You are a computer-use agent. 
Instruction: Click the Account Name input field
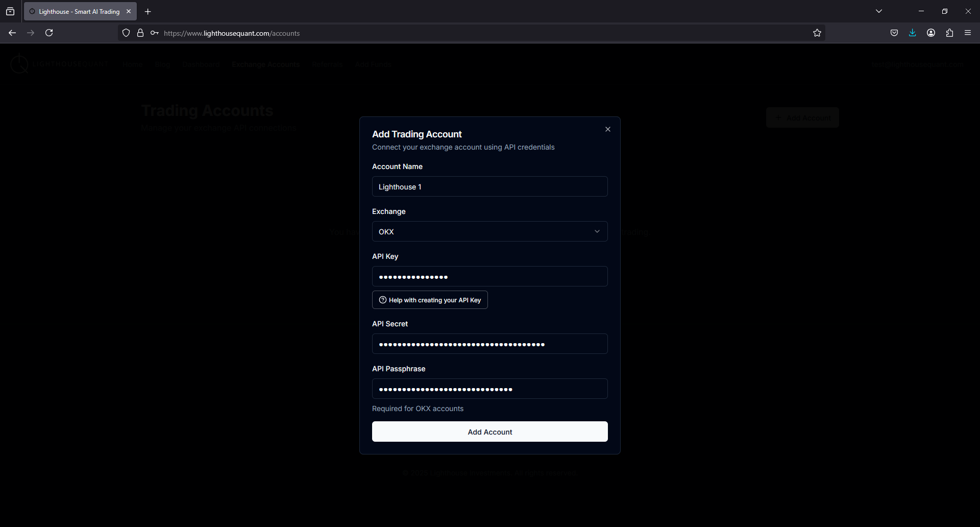(x=489, y=186)
